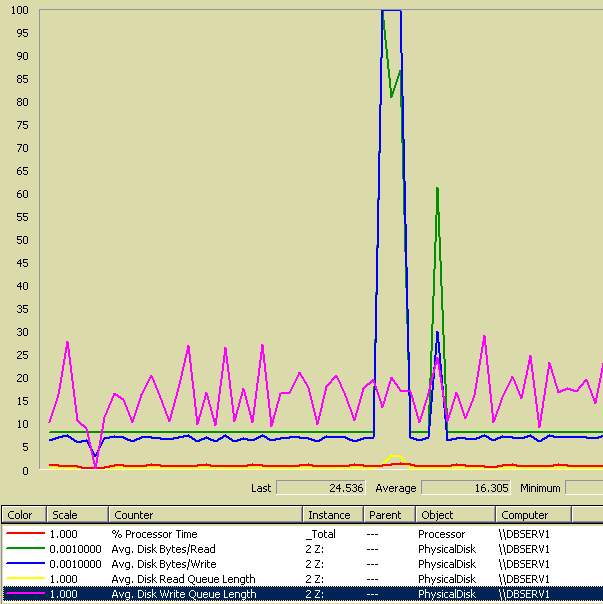Select the Avg. Disk Read Queue Length counter
603x604 pixels.
pos(183,579)
